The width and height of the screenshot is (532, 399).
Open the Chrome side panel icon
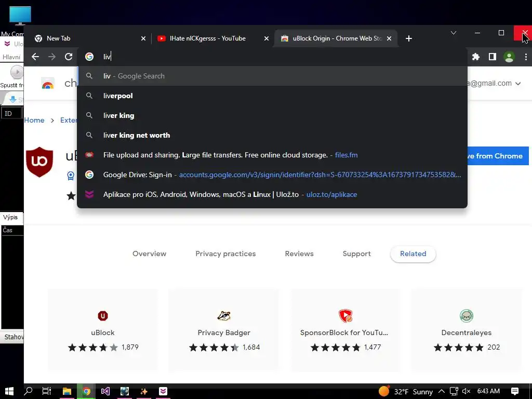tap(493, 57)
